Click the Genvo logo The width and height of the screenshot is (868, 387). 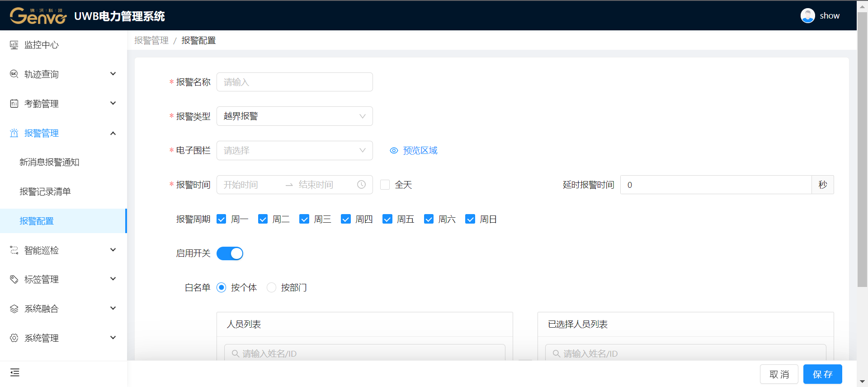[x=38, y=16]
